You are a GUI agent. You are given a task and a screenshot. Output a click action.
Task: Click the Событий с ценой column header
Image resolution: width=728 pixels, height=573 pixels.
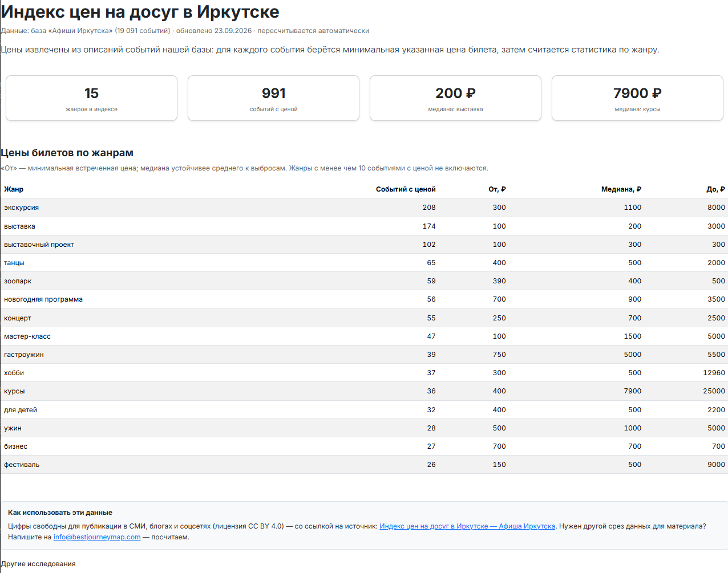(406, 189)
